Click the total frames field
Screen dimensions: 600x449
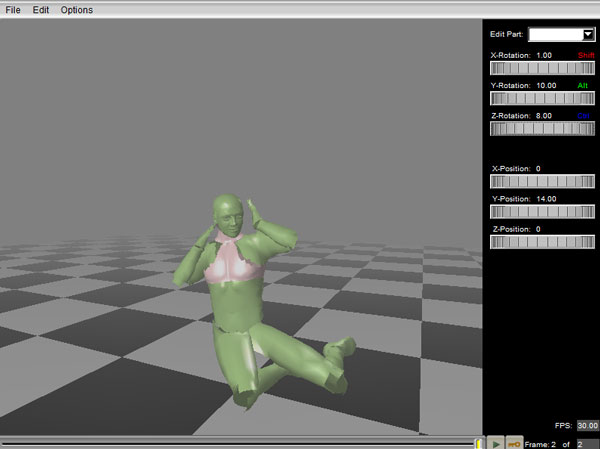588,444
